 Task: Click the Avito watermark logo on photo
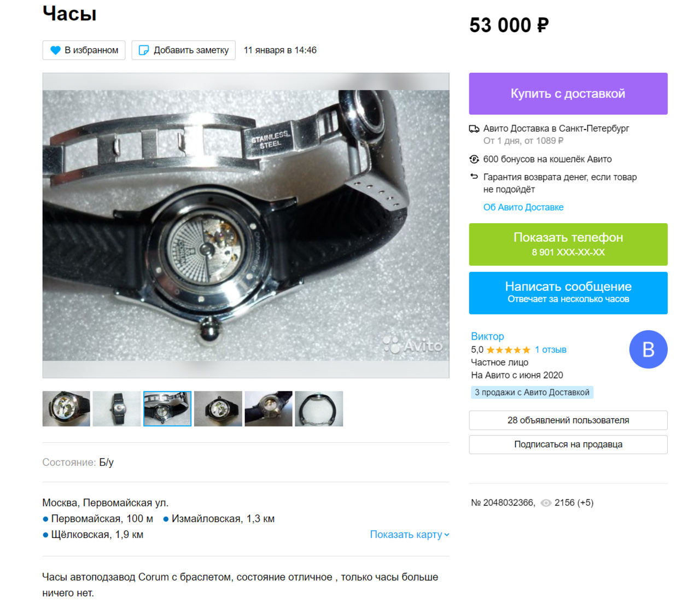pos(413,345)
